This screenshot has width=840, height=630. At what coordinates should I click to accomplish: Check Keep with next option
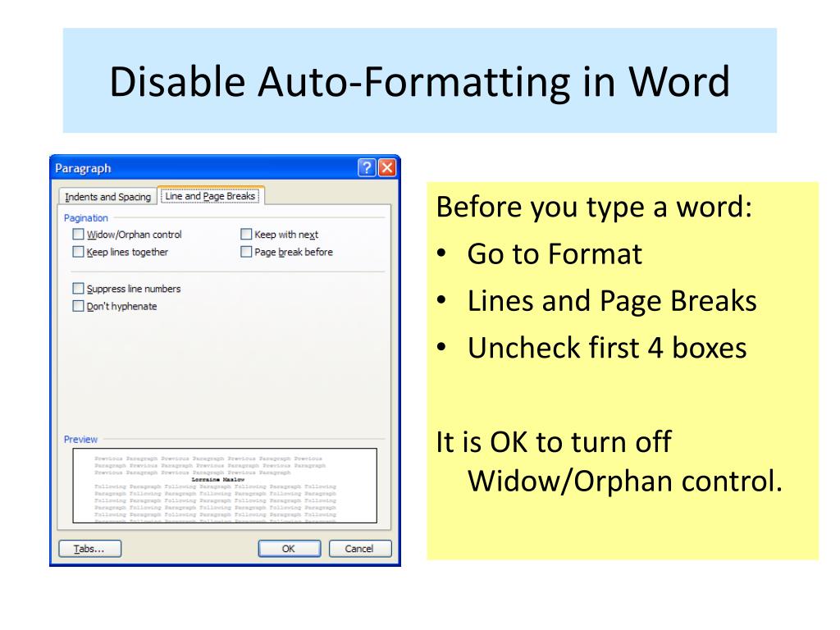(x=246, y=234)
